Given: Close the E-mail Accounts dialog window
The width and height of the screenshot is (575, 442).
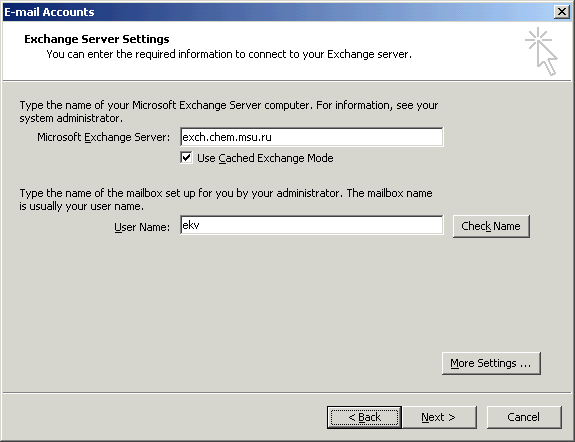Looking at the screenshot, I should 561,12.
